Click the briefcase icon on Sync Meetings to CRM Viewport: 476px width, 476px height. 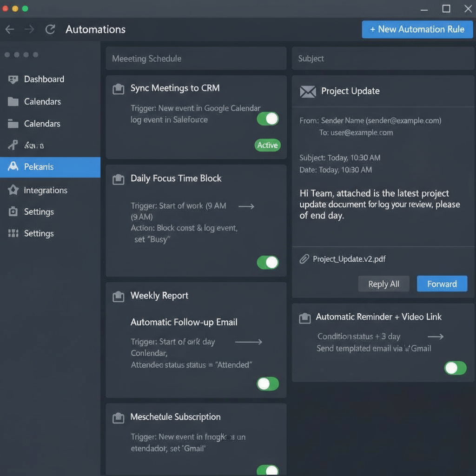coord(118,88)
